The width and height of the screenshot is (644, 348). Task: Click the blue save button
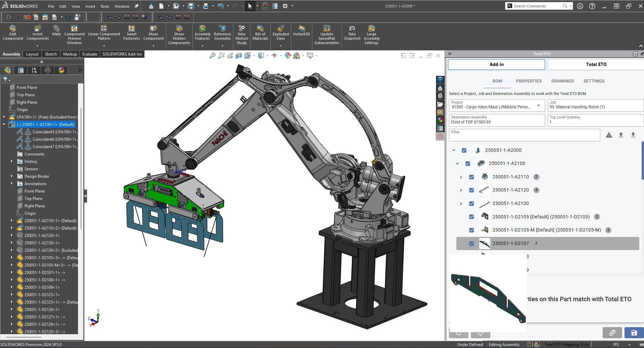click(x=634, y=333)
